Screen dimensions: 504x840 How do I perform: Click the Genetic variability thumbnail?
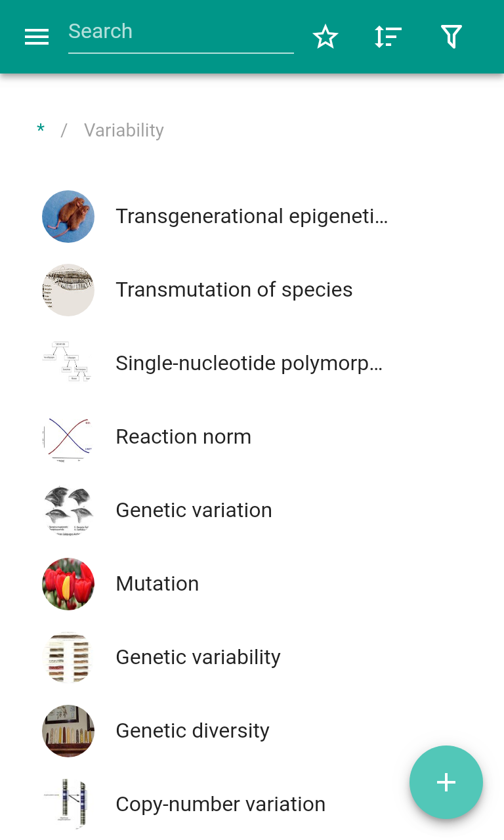[x=68, y=658]
